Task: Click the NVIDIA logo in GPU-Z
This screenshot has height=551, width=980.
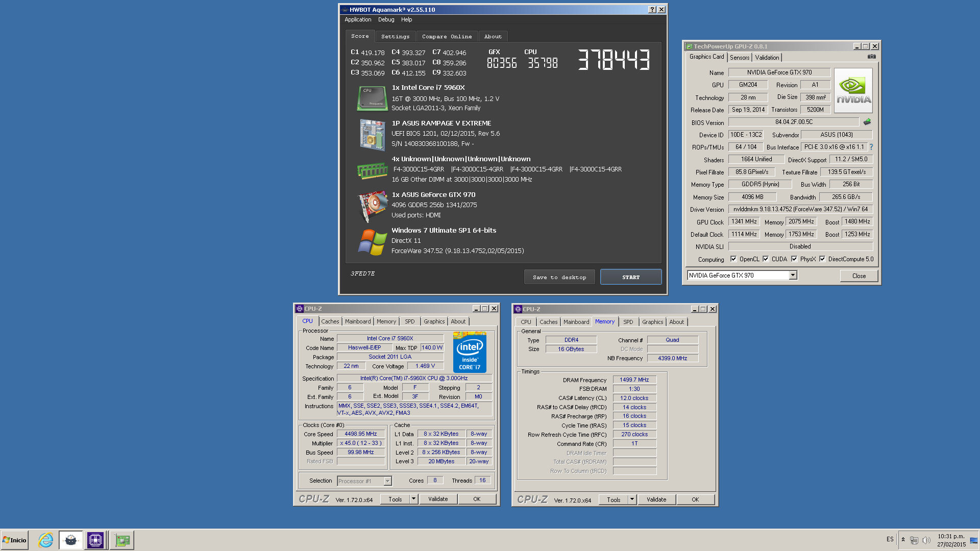Action: click(853, 91)
